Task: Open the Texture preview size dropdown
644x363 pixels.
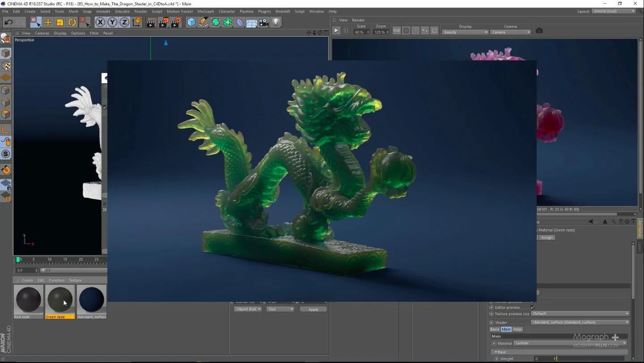Action: tap(580, 313)
